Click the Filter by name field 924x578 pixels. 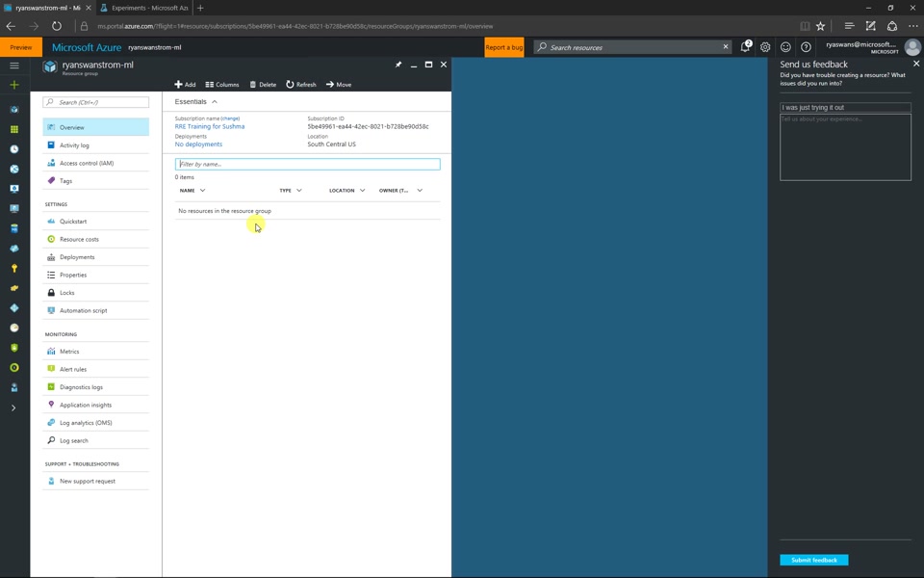click(x=289, y=164)
